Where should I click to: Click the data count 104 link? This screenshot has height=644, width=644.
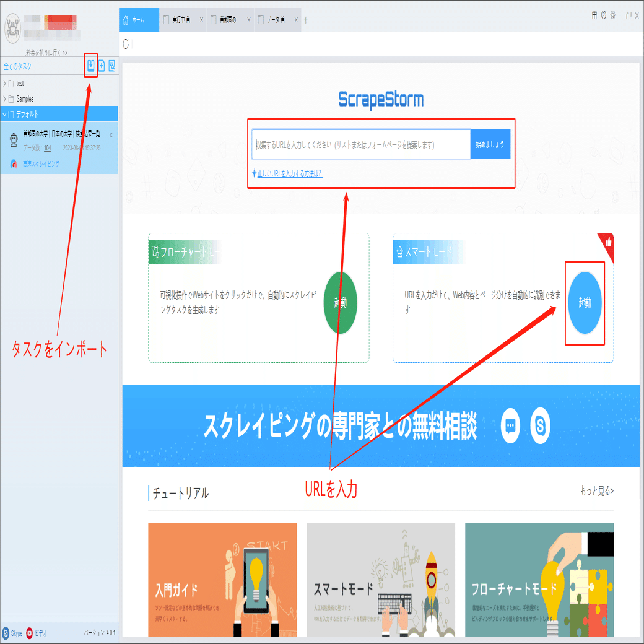[x=48, y=148]
